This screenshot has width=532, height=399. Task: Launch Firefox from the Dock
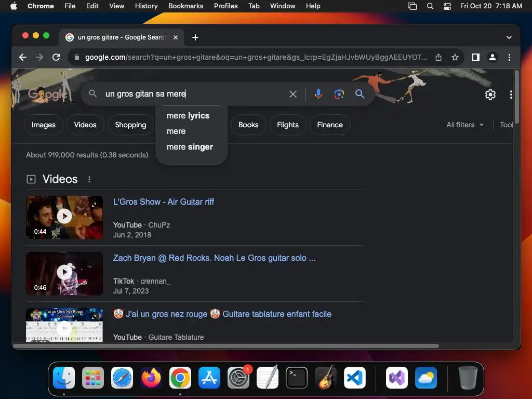coord(151,378)
